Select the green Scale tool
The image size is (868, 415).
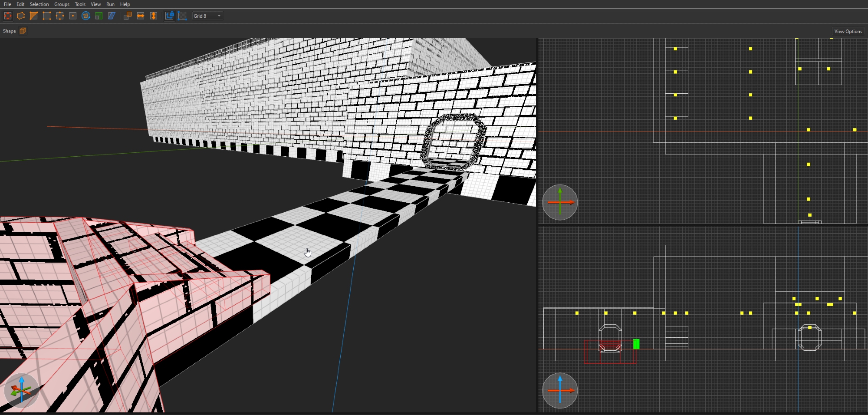pos(99,16)
